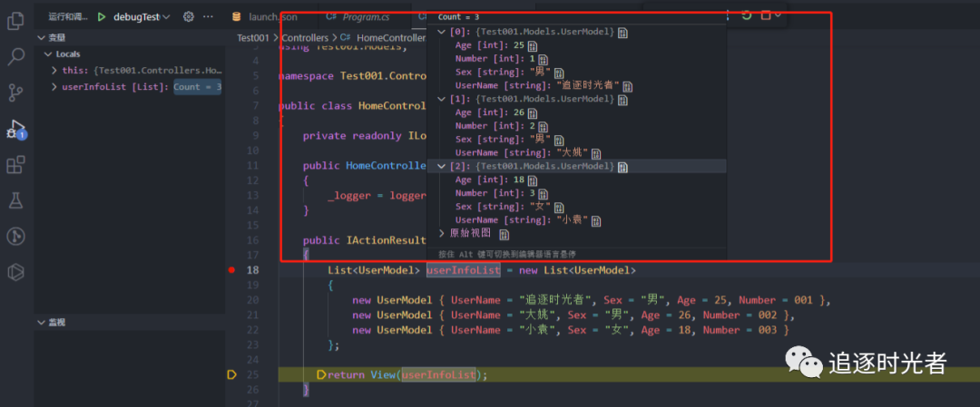The width and height of the screenshot is (980, 407).
Task: Click the green start debugging play icon
Action: tap(102, 17)
